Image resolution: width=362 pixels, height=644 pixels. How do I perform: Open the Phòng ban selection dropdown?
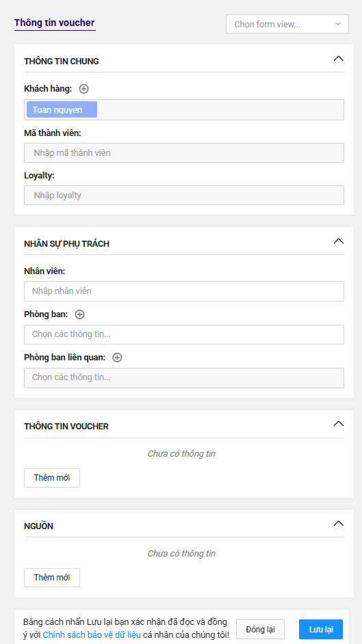184,334
